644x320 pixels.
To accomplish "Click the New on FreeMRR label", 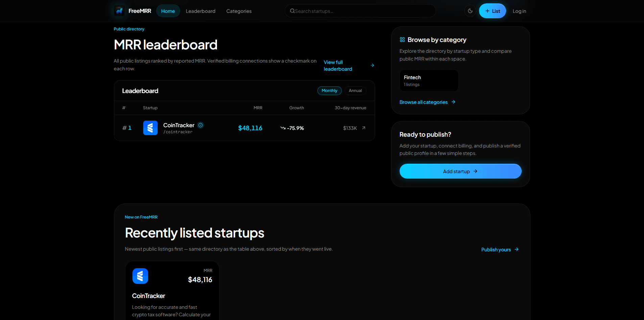I will point(141,217).
